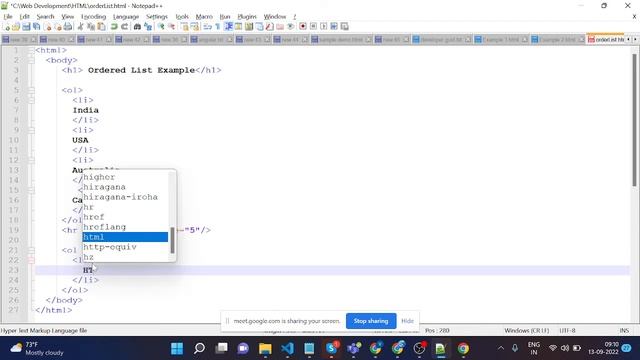Click the Stop sharing button
The height and width of the screenshot is (360, 640).
[371, 321]
